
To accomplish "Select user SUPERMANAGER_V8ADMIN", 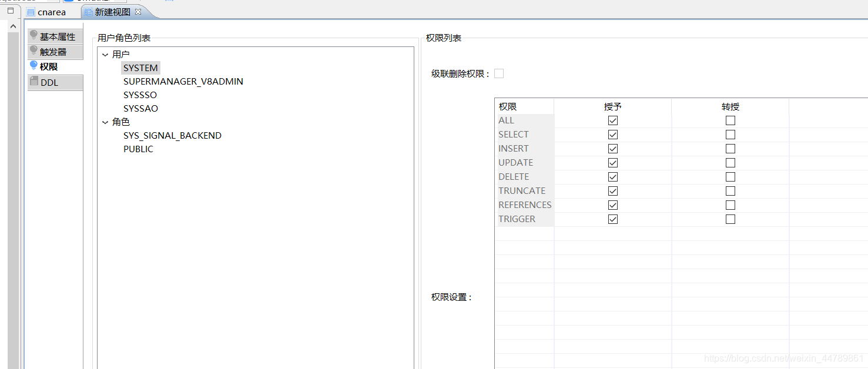I will point(183,82).
